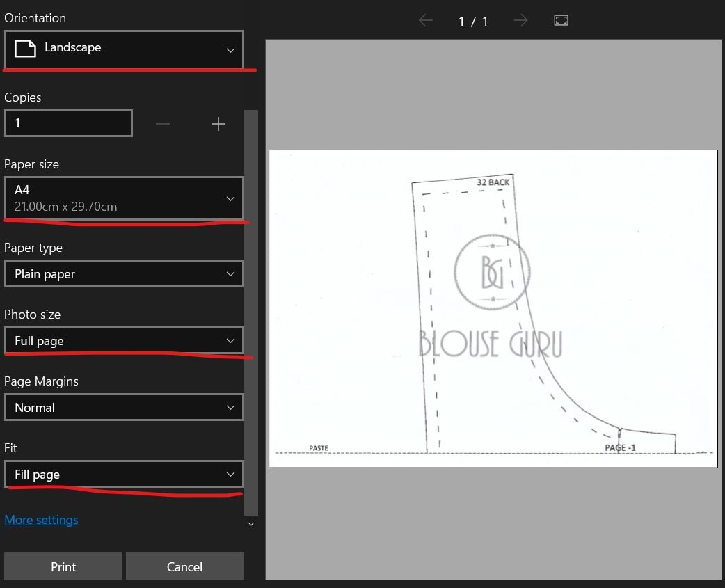Open the Paper size dropdown showing A4

pos(124,198)
